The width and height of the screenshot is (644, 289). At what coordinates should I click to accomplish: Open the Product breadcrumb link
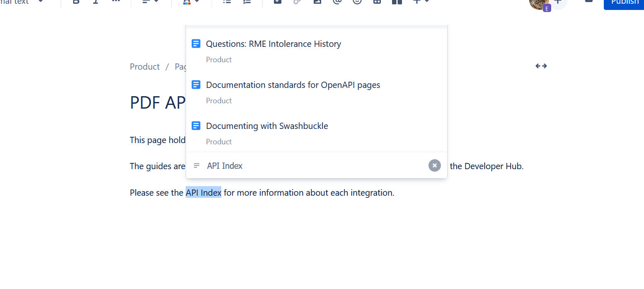145,67
